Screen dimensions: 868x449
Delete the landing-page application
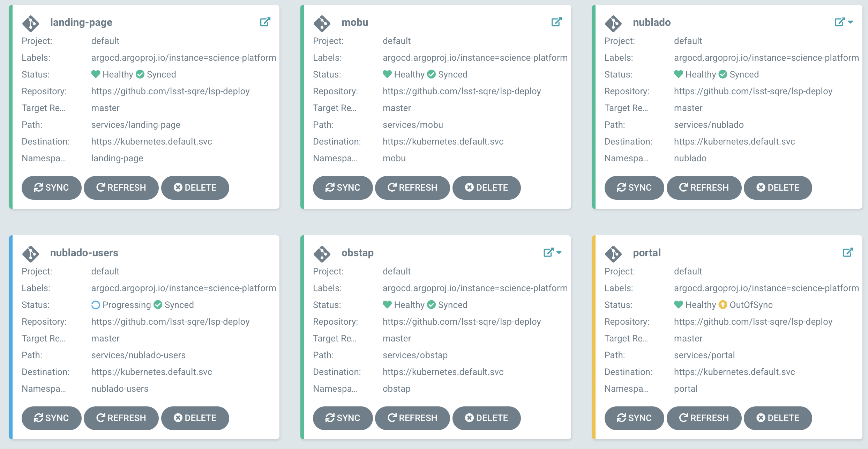[x=195, y=187]
